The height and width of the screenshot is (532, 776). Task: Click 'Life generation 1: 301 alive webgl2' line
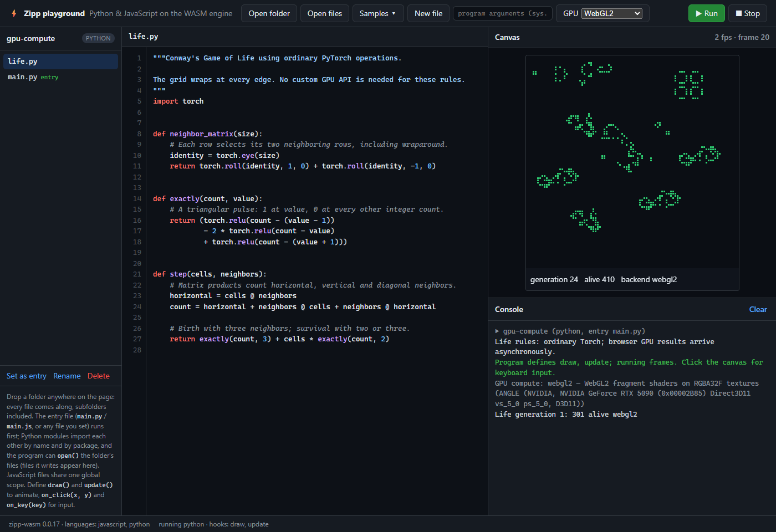click(566, 415)
